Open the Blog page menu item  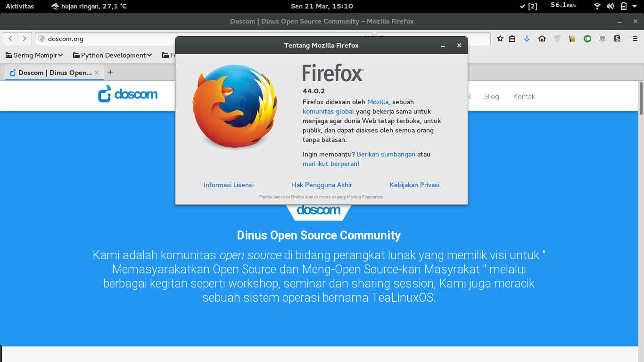click(492, 96)
